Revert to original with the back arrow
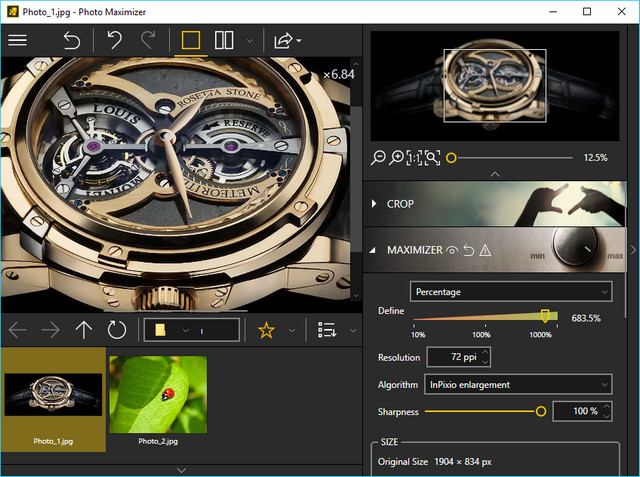The width and height of the screenshot is (640, 477). 71,41
